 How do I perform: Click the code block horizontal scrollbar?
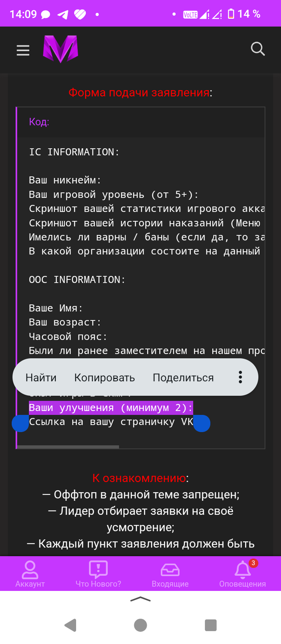[68, 447]
